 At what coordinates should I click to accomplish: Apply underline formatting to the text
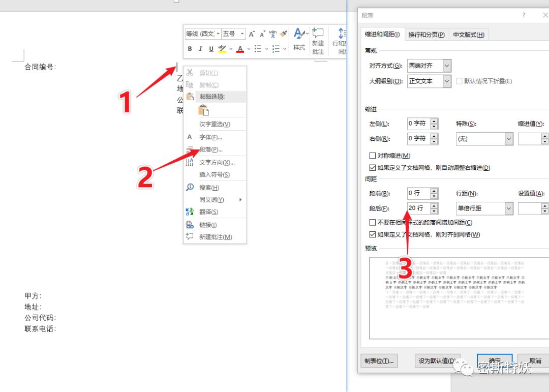tap(210, 49)
